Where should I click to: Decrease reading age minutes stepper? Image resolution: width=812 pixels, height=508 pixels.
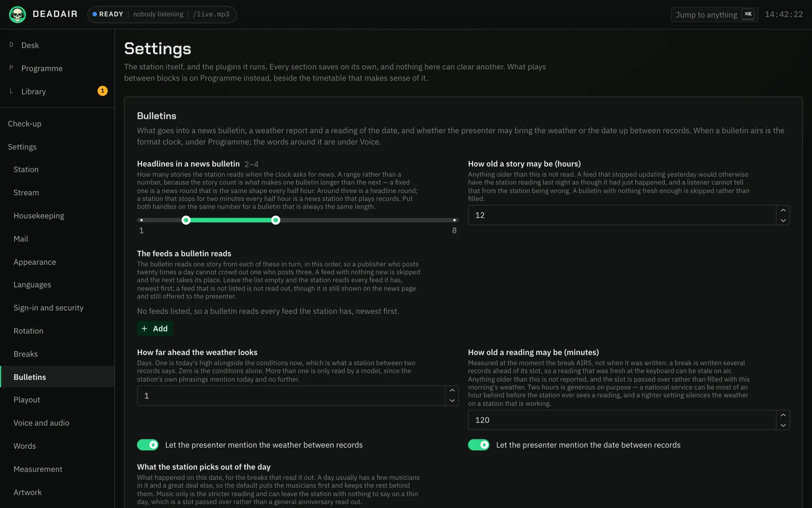783,425
